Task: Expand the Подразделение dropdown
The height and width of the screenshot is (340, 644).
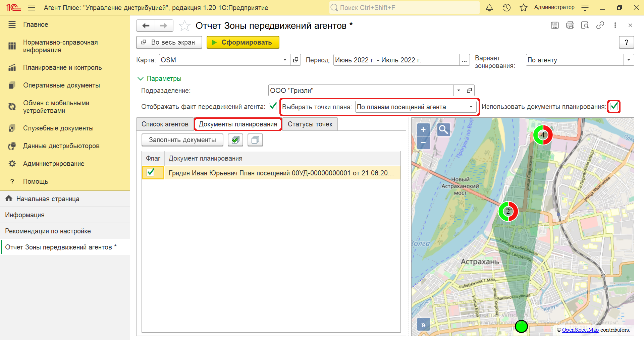Action: (x=459, y=91)
